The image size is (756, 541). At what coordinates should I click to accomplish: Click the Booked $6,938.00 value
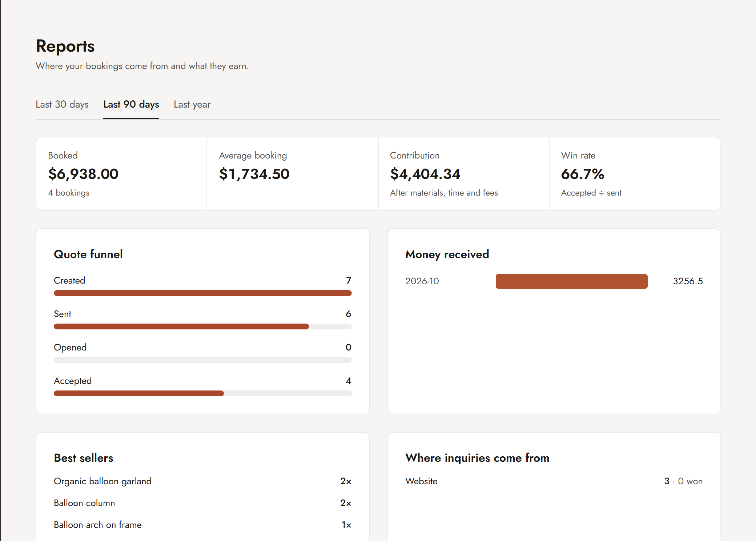tap(83, 174)
